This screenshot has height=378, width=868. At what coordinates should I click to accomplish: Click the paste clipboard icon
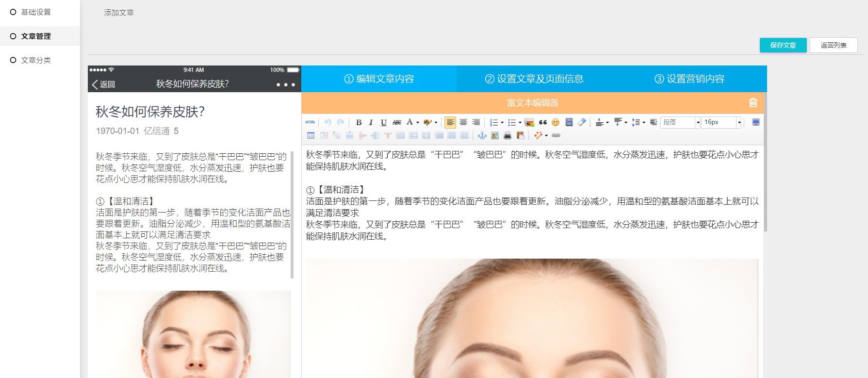(521, 135)
